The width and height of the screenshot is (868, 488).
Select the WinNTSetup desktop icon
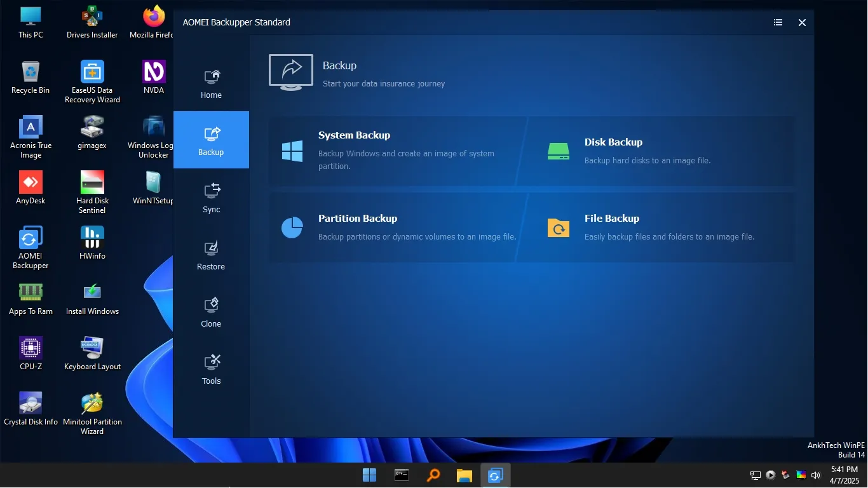153,188
